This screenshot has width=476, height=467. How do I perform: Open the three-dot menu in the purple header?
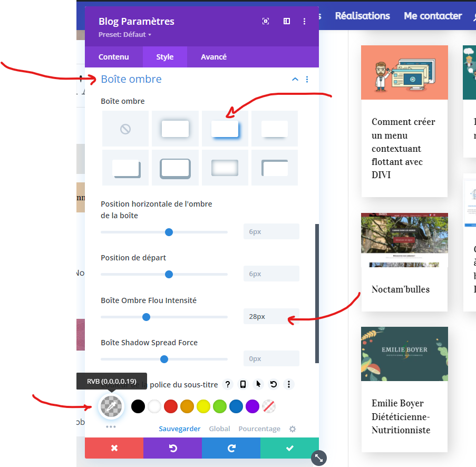(x=304, y=21)
